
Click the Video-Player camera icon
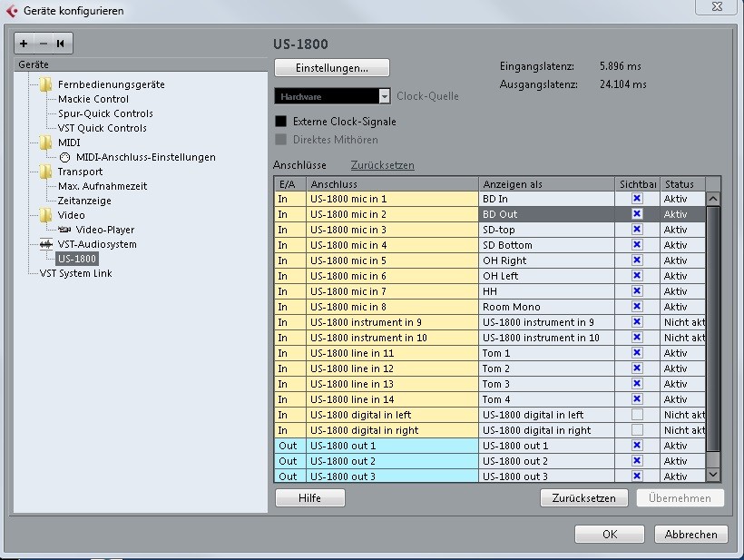coord(64,230)
